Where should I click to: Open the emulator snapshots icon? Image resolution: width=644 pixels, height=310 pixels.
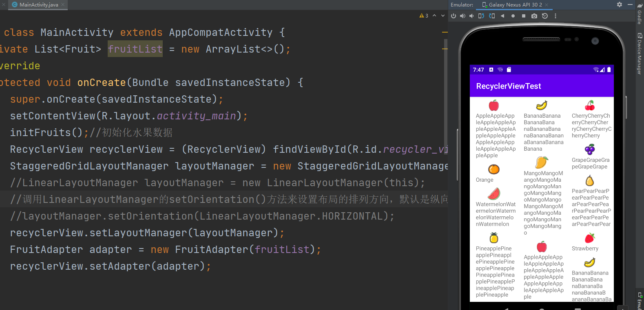(x=545, y=16)
